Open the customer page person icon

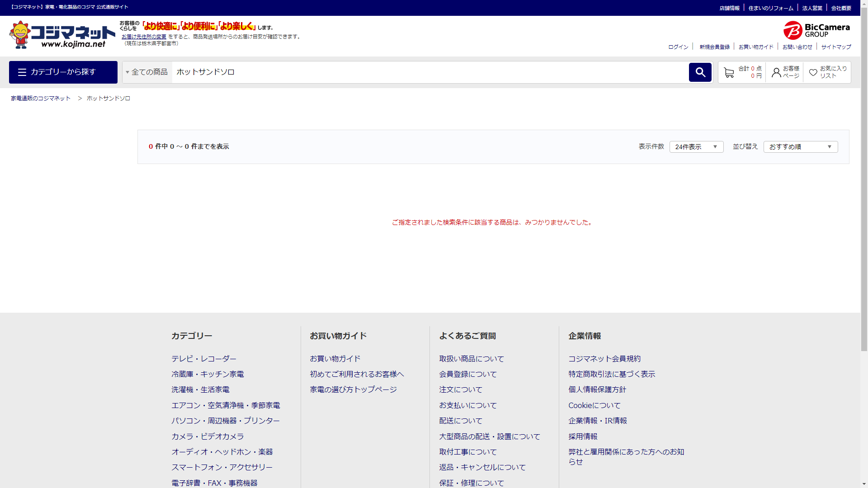click(776, 73)
